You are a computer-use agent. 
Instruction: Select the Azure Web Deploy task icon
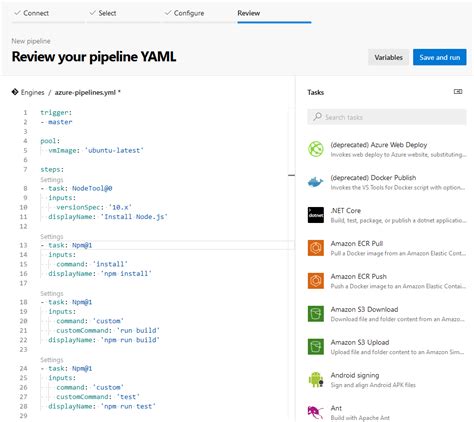[x=316, y=149]
